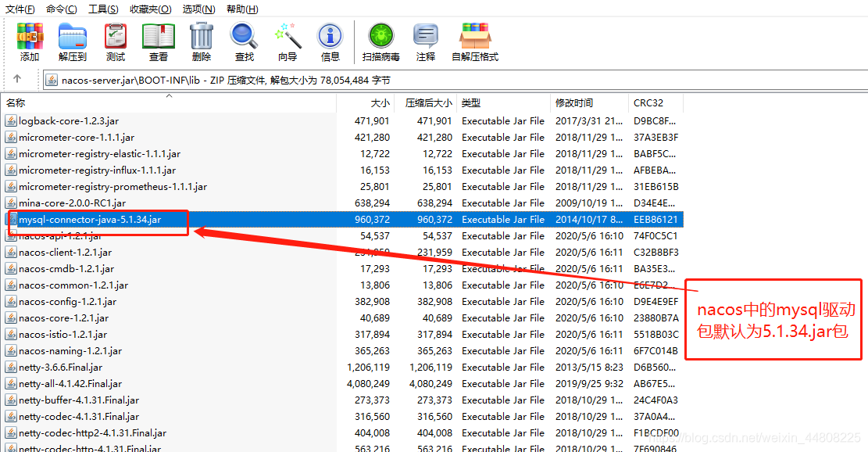Select micrometer-registry-prometheus-1.1.1.jar file
The height and width of the screenshot is (452, 868).
coord(113,187)
